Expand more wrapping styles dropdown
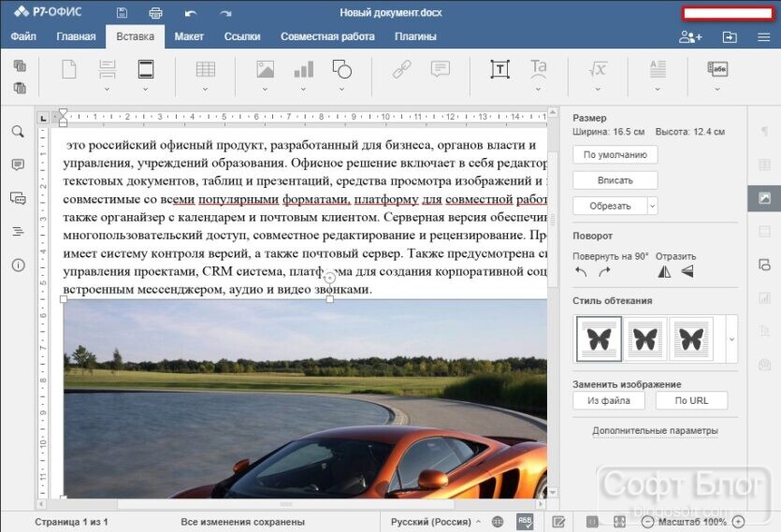Image resolution: width=781 pixels, height=532 pixels. click(x=731, y=339)
